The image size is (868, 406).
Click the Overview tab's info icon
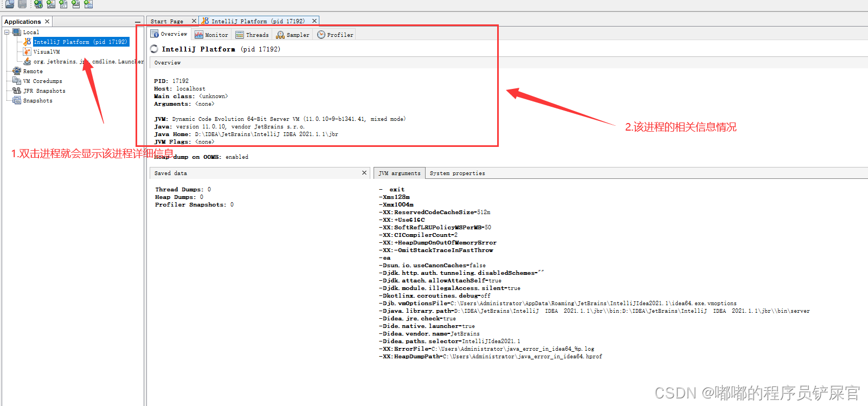(x=155, y=34)
